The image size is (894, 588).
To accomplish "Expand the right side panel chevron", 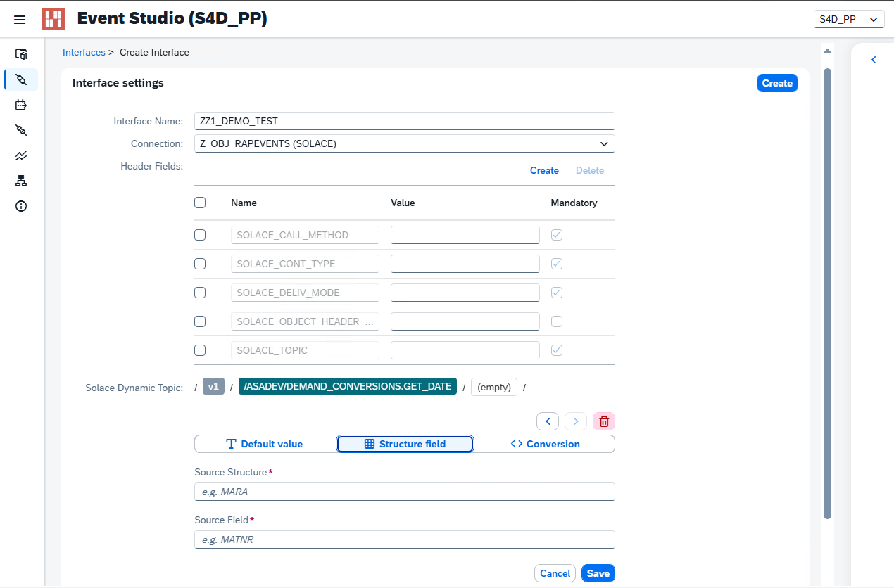I will pyautogui.click(x=874, y=60).
